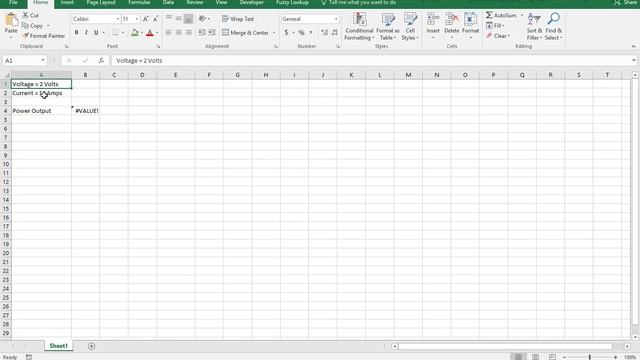Switch to Page Layout view
640x360 pixels.
point(535,357)
